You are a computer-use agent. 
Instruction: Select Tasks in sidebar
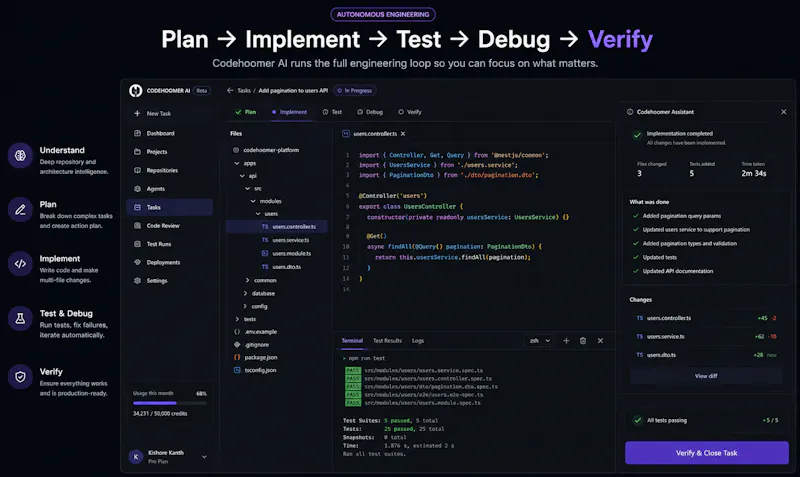pyautogui.click(x=169, y=207)
